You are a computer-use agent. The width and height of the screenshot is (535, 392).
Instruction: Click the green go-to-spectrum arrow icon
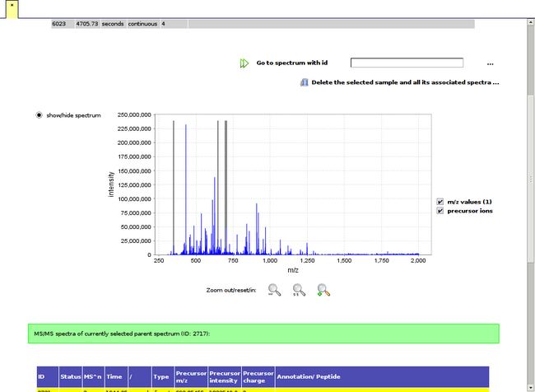click(x=244, y=63)
